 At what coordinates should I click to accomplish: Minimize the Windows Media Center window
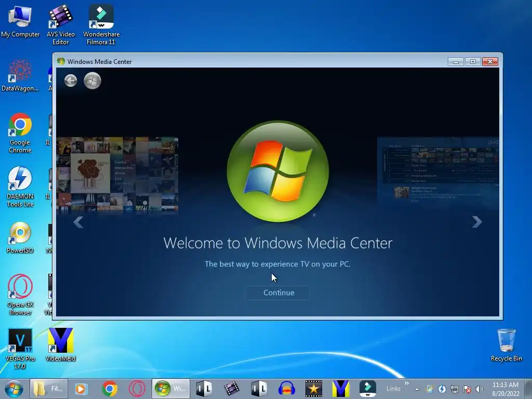pos(456,62)
